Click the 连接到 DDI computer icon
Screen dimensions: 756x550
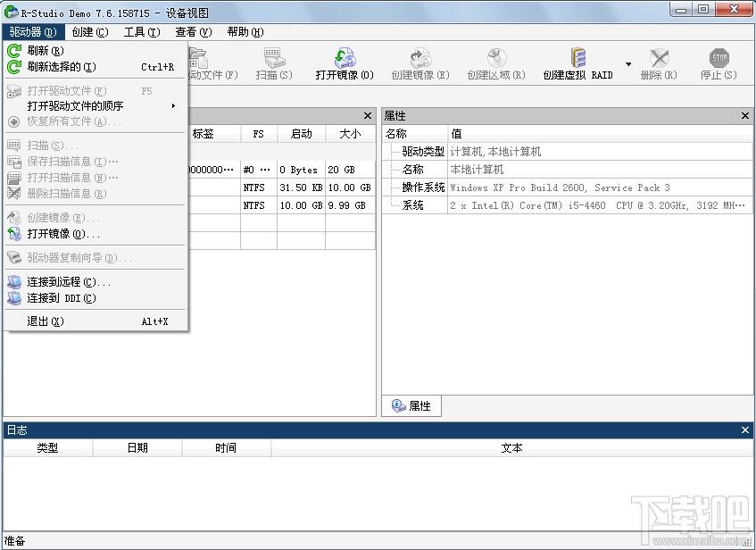click(14, 298)
